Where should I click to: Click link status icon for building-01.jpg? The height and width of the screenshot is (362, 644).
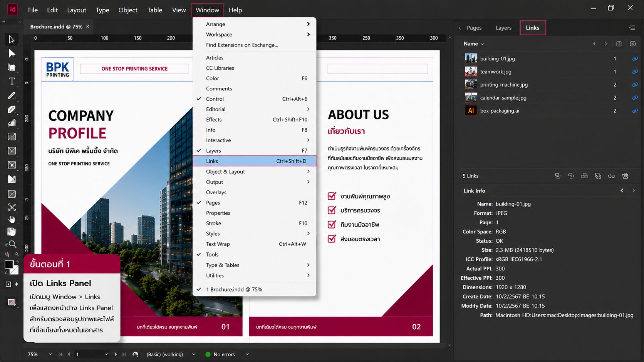click(x=634, y=59)
